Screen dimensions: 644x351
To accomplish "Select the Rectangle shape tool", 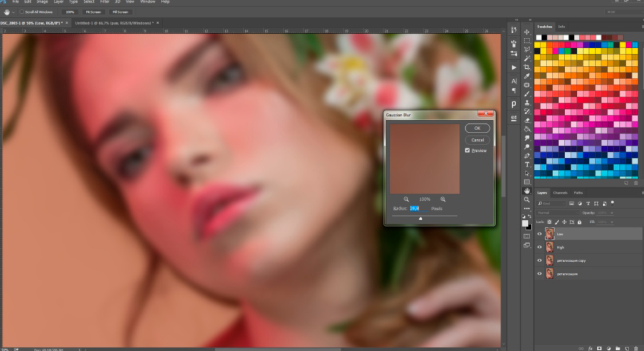I will click(x=527, y=182).
